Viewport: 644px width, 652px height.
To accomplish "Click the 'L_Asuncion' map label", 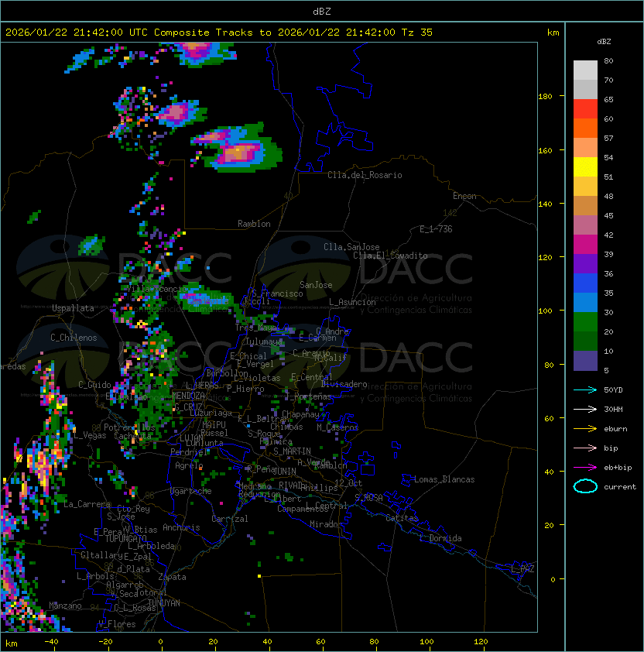I will [352, 302].
